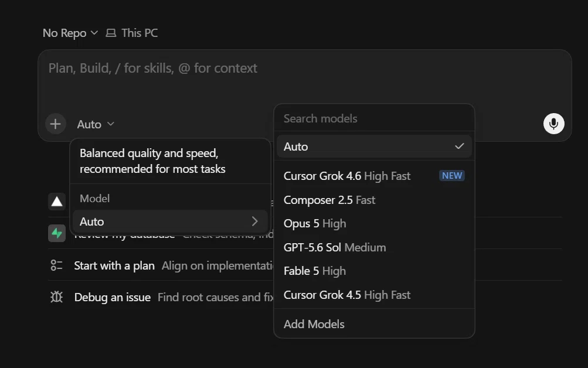Click Add Models at list bottom
The width and height of the screenshot is (588, 368).
point(374,324)
